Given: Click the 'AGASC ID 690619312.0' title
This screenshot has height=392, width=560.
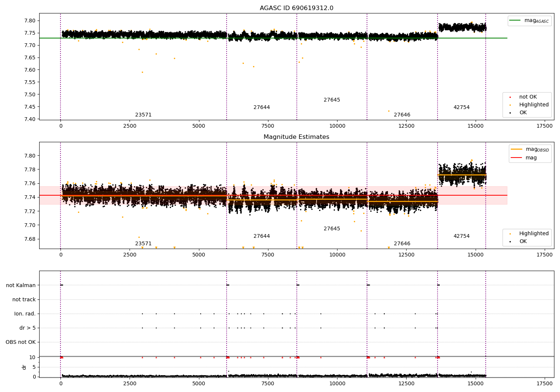Looking at the screenshot, I should pyautogui.click(x=296, y=8).
